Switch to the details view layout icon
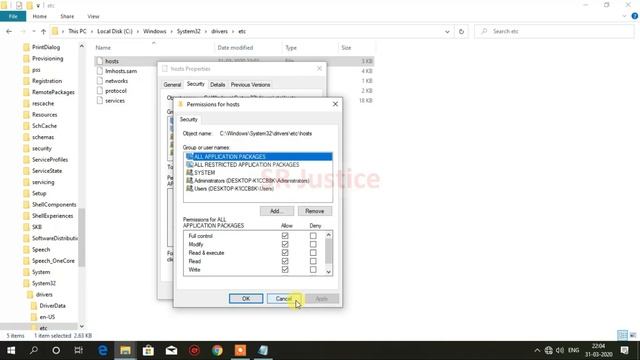640x360 pixels. (622, 335)
